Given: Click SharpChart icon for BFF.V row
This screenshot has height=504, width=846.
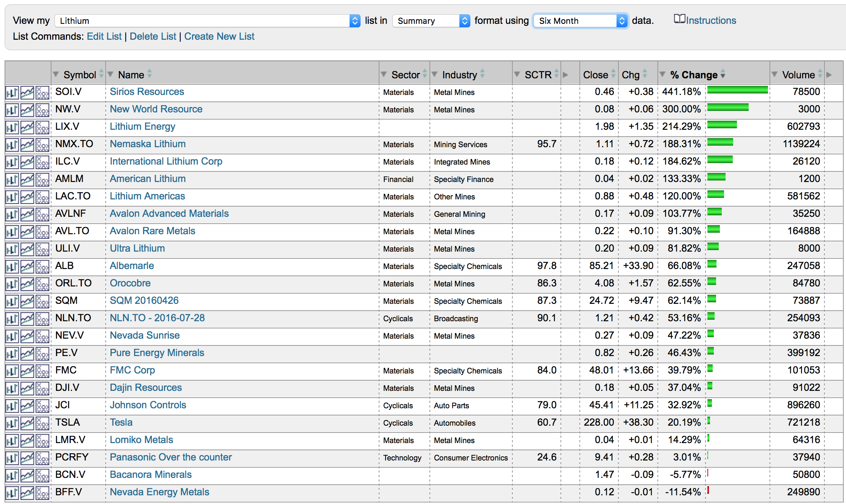Looking at the screenshot, I should (12, 493).
